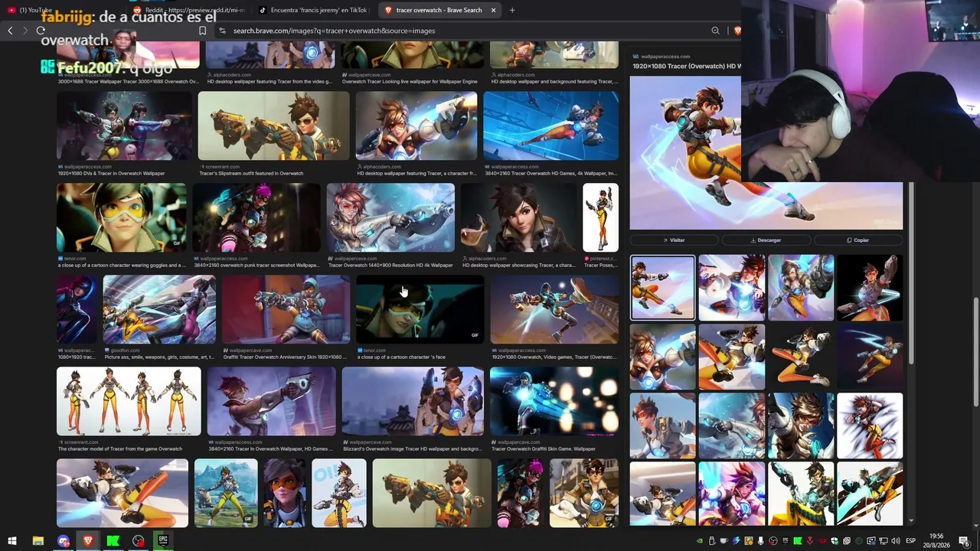Open File Explorer from the taskbar
The image size is (980, 551).
pos(38,541)
